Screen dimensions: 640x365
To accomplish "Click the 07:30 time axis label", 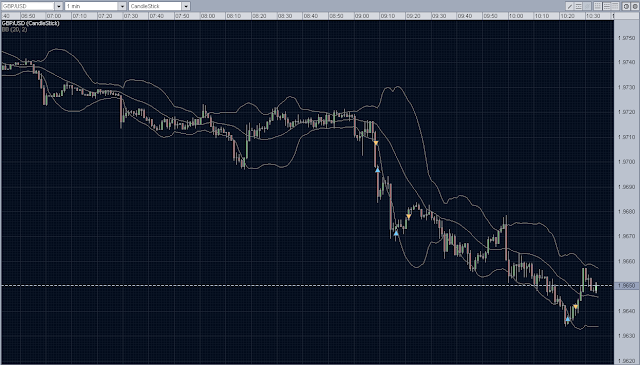I will pos(131,16).
